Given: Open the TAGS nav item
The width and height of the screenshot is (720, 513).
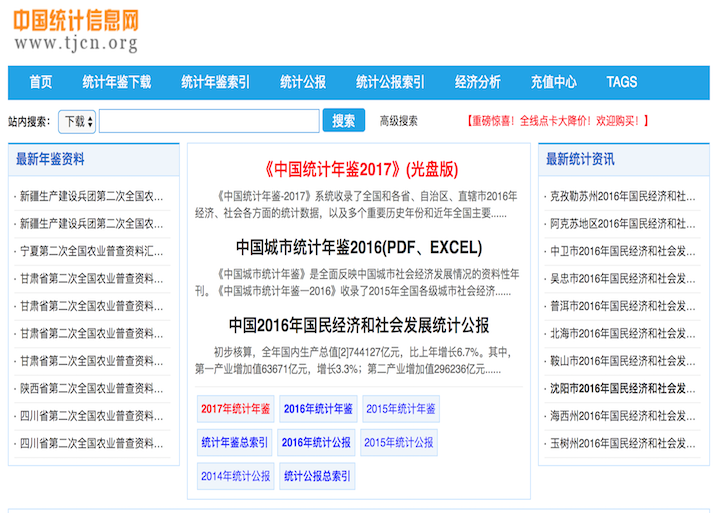Looking at the screenshot, I should [622, 82].
